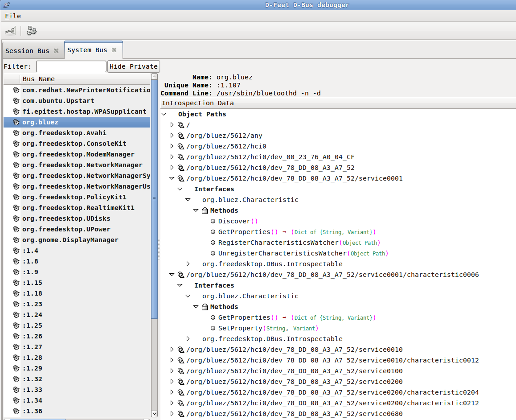Click the icon beside bus name :1.36
Screen dimensions: 516x420
(16, 411)
